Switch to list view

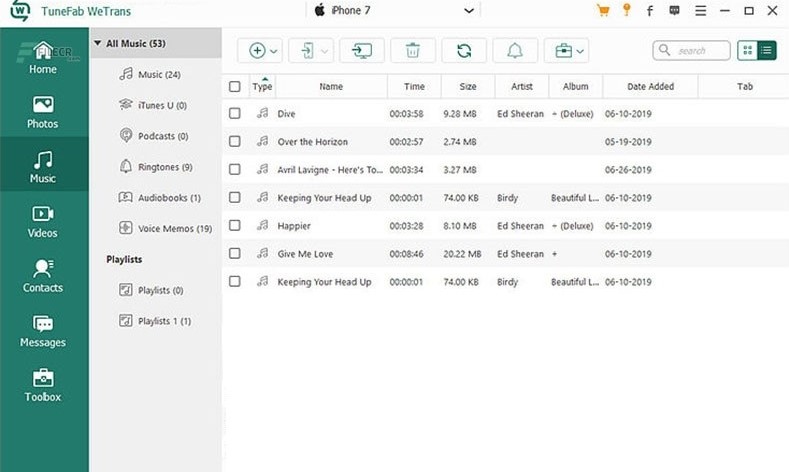click(x=766, y=50)
